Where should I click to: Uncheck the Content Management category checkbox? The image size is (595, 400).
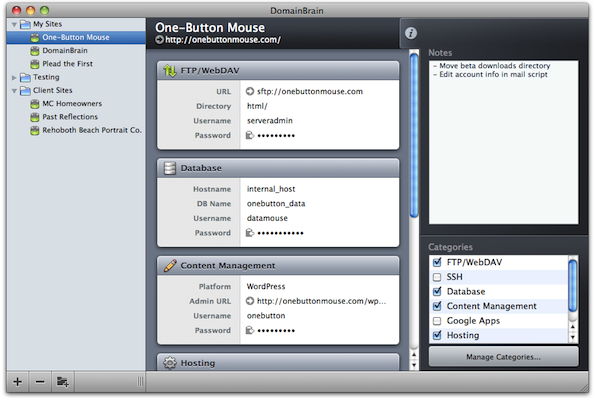437,306
